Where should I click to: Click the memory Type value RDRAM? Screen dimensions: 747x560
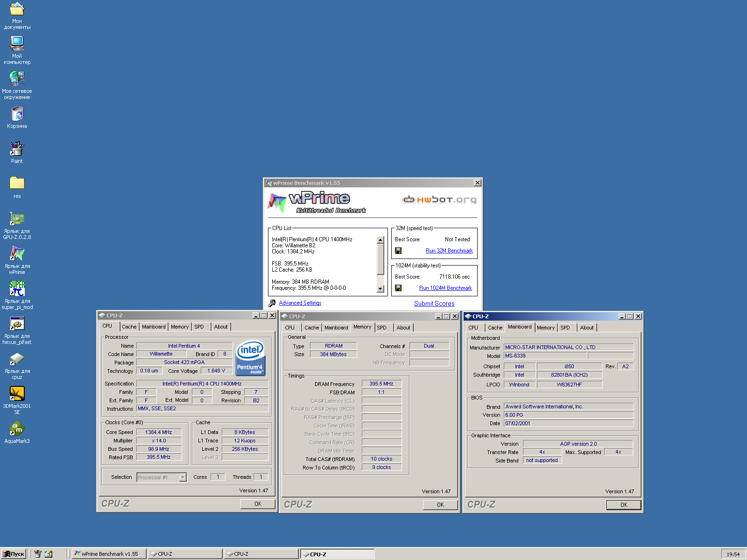(333, 346)
